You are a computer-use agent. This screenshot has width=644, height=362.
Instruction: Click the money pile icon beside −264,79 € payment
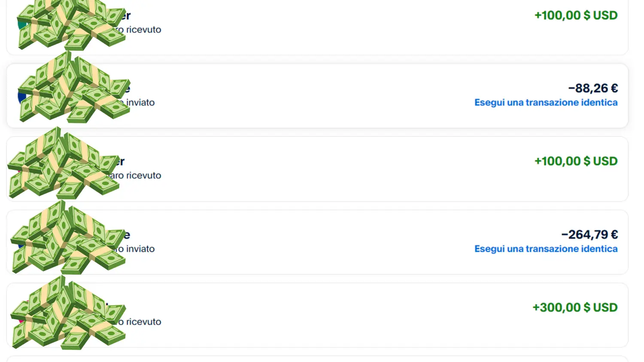click(x=68, y=237)
